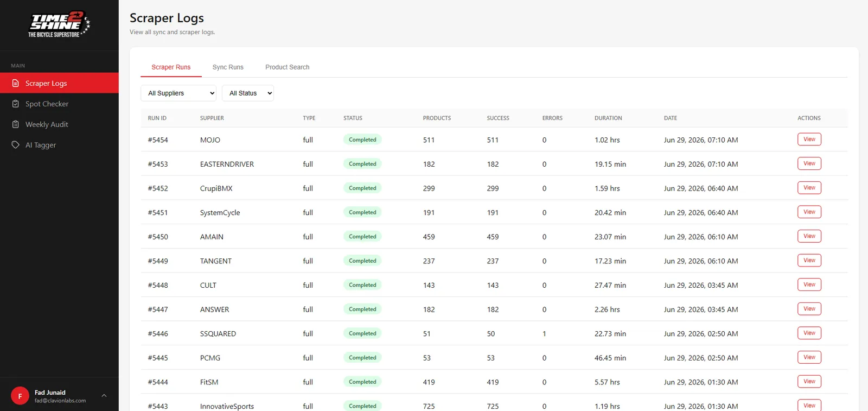Click the 5.57 hrs duration for FitSM
Viewport: 868px width, 411px height.
click(607, 382)
